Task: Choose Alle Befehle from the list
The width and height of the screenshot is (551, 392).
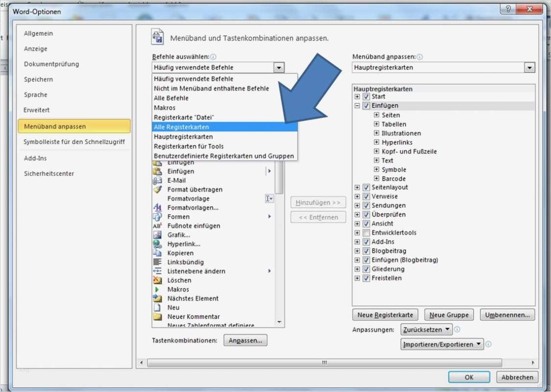Action: click(225, 98)
